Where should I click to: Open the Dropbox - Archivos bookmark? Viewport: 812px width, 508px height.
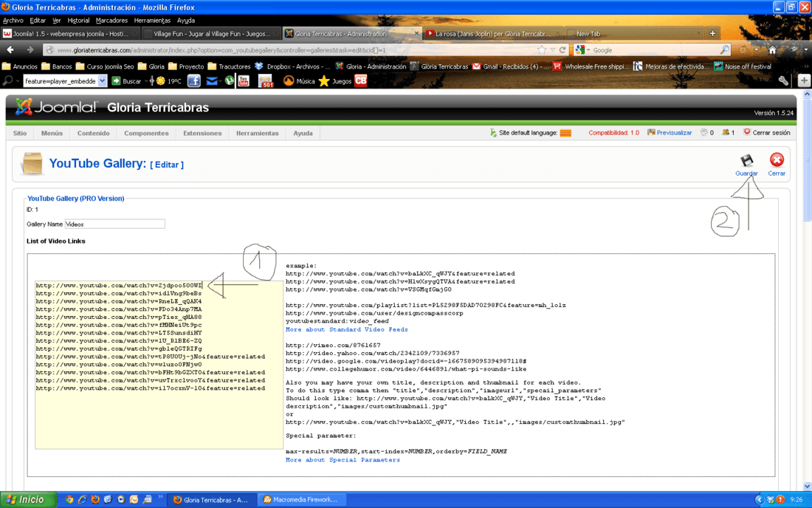(x=292, y=66)
